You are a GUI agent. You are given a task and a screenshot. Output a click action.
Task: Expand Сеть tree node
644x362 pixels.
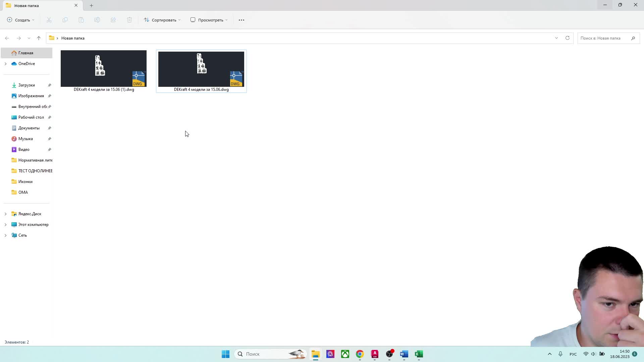[5, 235]
